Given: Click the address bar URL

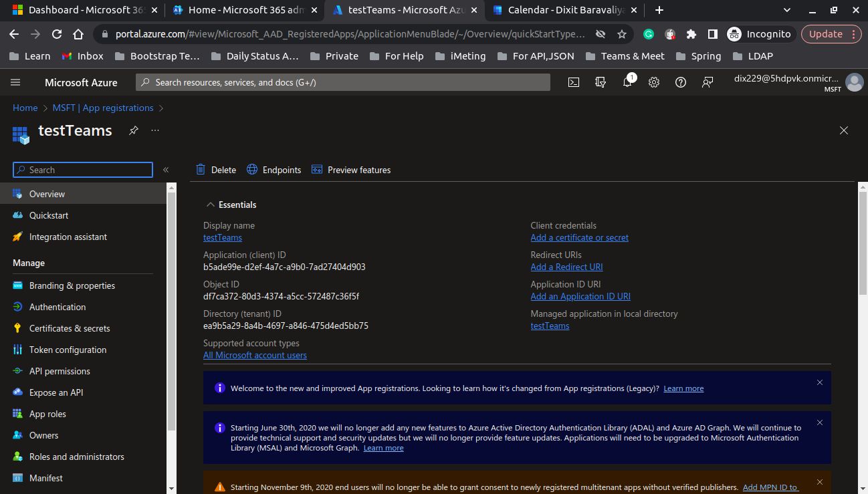Looking at the screenshot, I should point(350,34).
